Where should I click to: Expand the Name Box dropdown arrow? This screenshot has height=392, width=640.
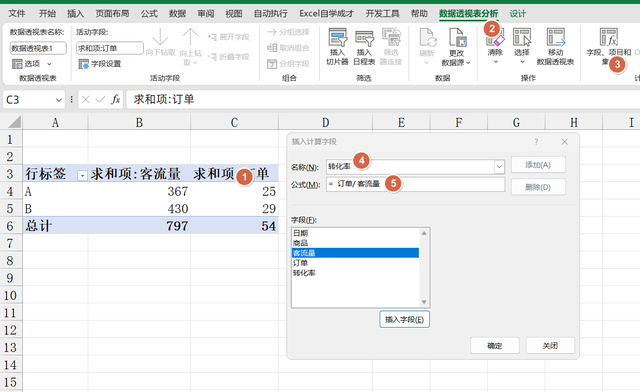[58, 100]
